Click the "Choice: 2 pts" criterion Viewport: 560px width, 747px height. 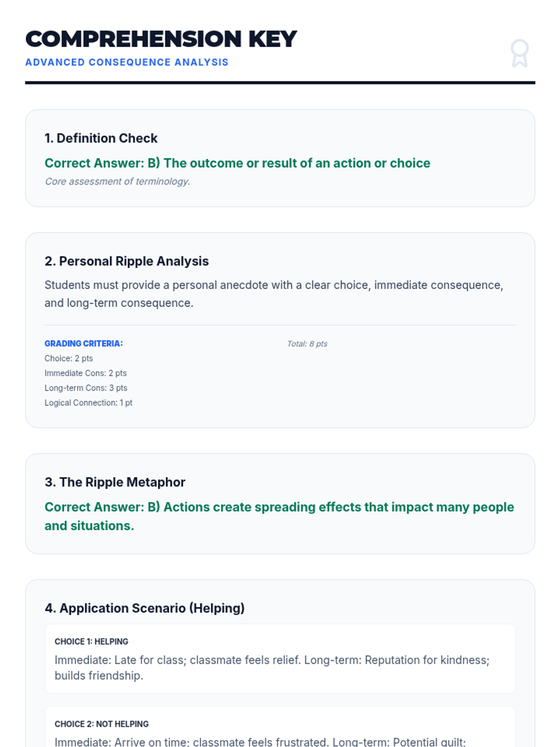coord(69,359)
